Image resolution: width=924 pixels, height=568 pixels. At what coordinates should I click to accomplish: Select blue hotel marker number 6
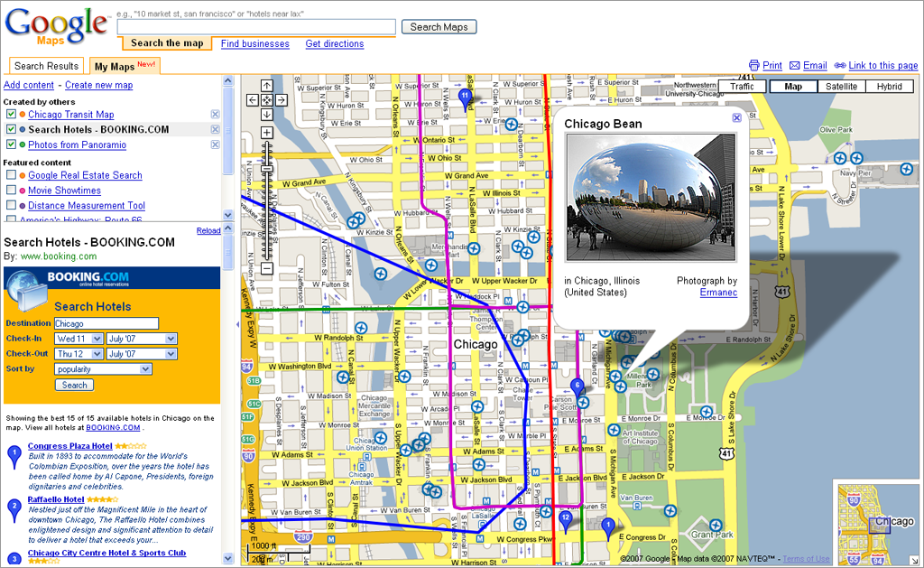(x=577, y=389)
